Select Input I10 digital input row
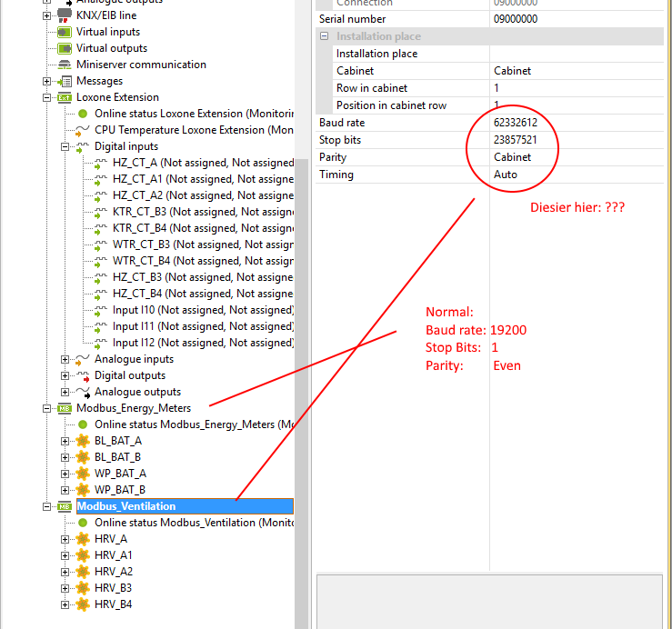The height and width of the screenshot is (629, 672). 203,310
